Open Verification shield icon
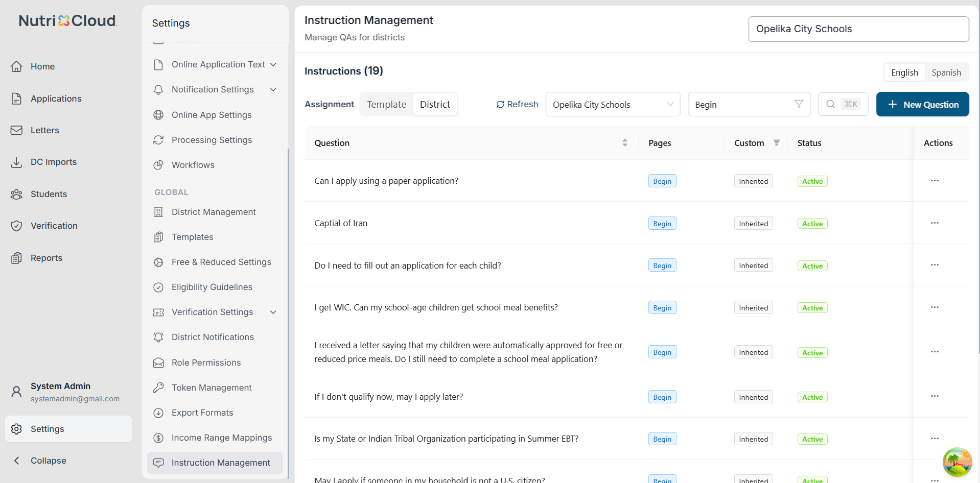 point(16,226)
